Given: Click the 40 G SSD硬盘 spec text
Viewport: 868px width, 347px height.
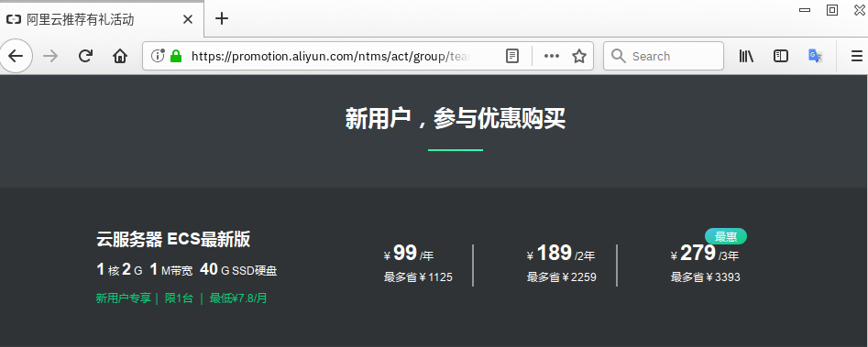Looking at the screenshot, I should click(x=238, y=270).
